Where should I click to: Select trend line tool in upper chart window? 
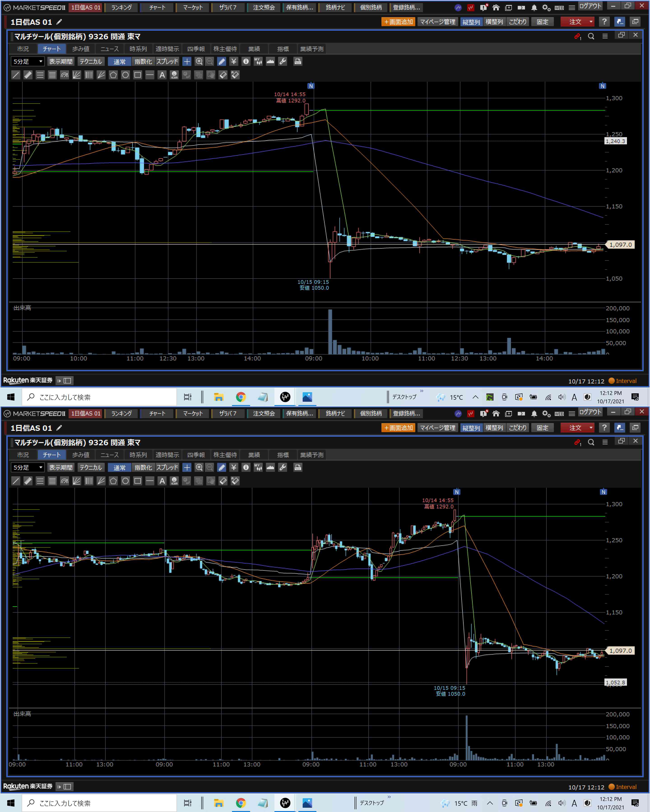pos(15,75)
